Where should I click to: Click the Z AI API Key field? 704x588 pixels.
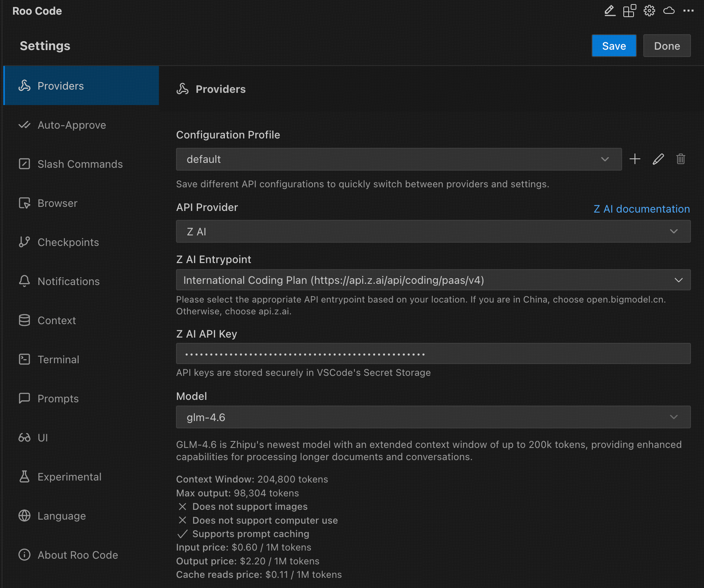pos(433,354)
